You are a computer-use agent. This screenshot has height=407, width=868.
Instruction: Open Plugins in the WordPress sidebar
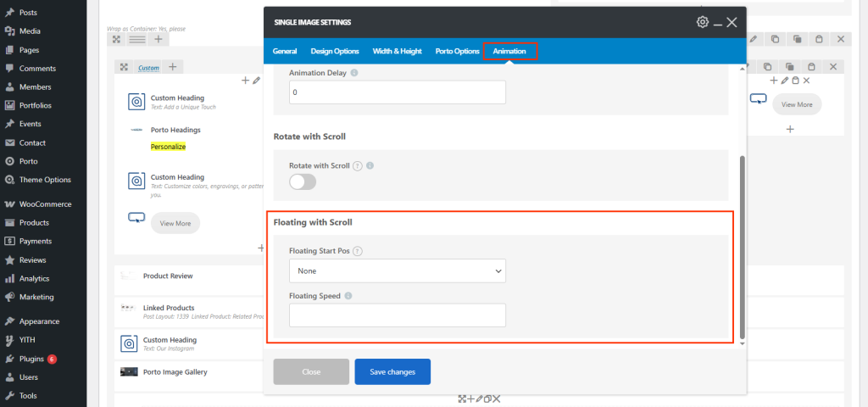tap(31, 359)
